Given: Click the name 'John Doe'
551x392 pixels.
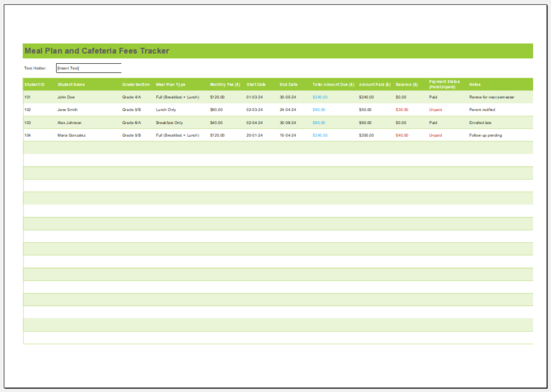Looking at the screenshot, I should pyautogui.click(x=66, y=97).
